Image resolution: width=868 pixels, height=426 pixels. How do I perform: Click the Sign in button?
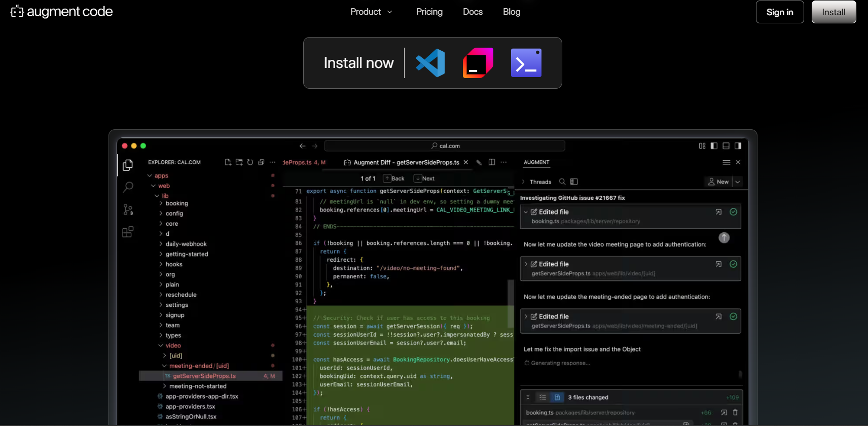point(779,12)
